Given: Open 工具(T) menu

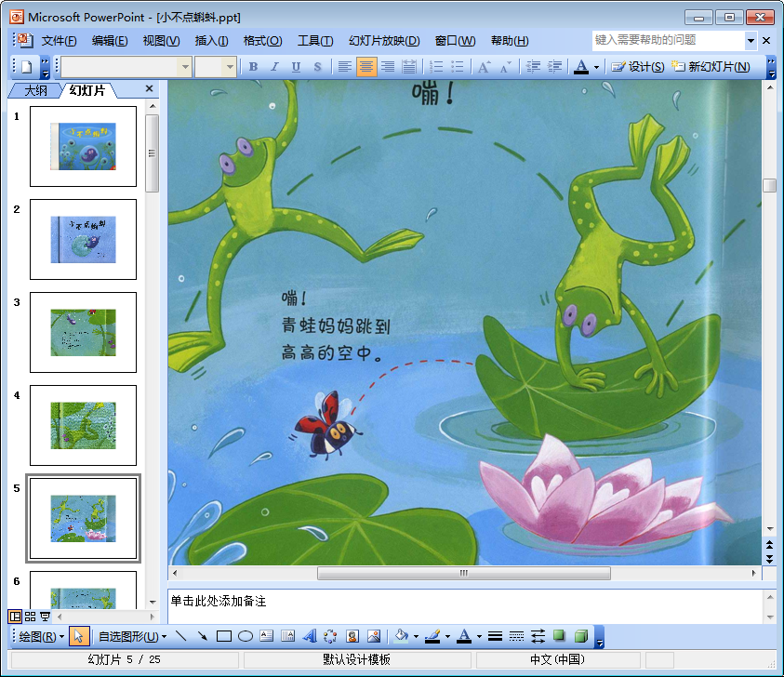Looking at the screenshot, I should pos(315,41).
